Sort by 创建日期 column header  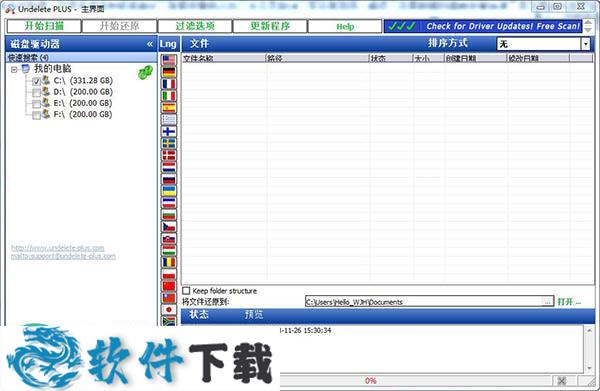pyautogui.click(x=475, y=58)
